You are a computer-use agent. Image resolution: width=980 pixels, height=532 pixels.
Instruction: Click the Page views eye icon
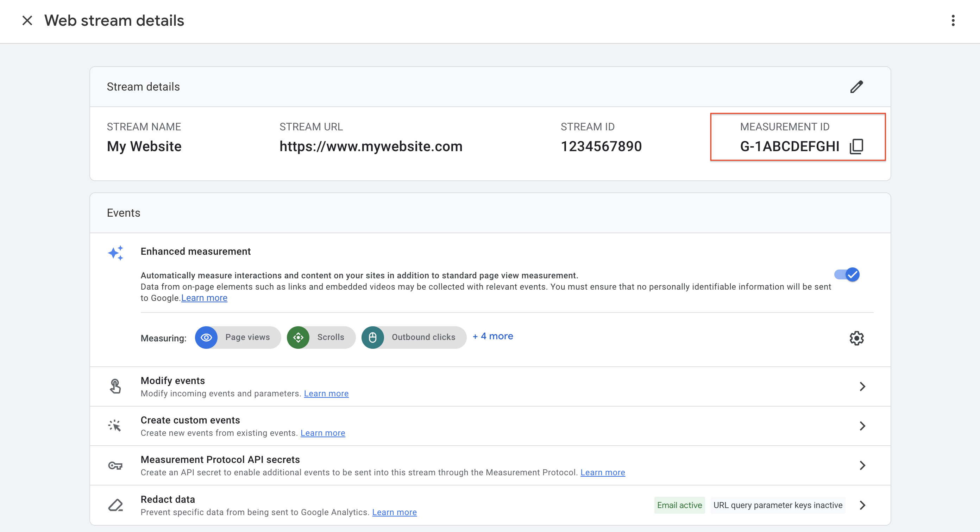[206, 338]
